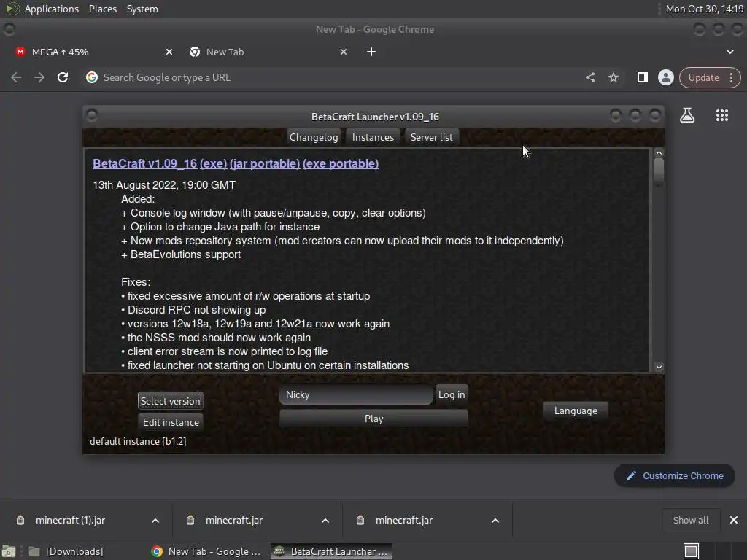Expand options for the rightmost minecraft.jar download
Viewport: 747px width, 560px height.
[495, 521]
